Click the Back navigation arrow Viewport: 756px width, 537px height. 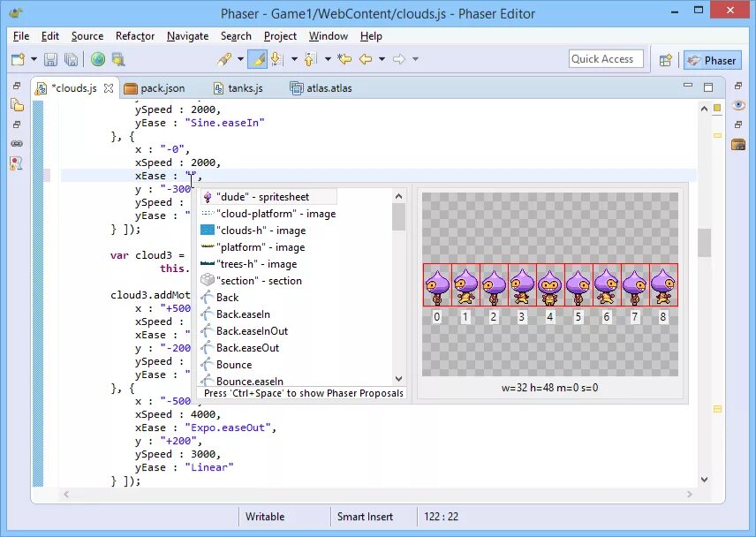tap(366, 59)
